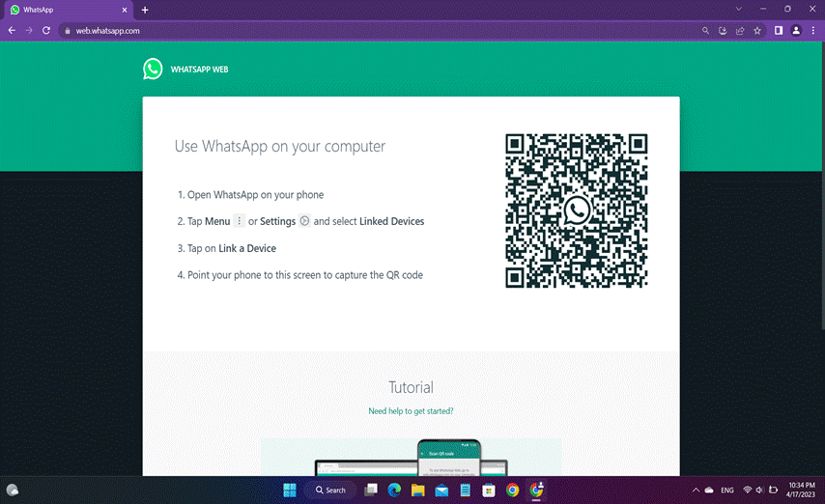The height and width of the screenshot is (504, 825).
Task: Click the install app icon in the address bar
Action: [x=723, y=31]
